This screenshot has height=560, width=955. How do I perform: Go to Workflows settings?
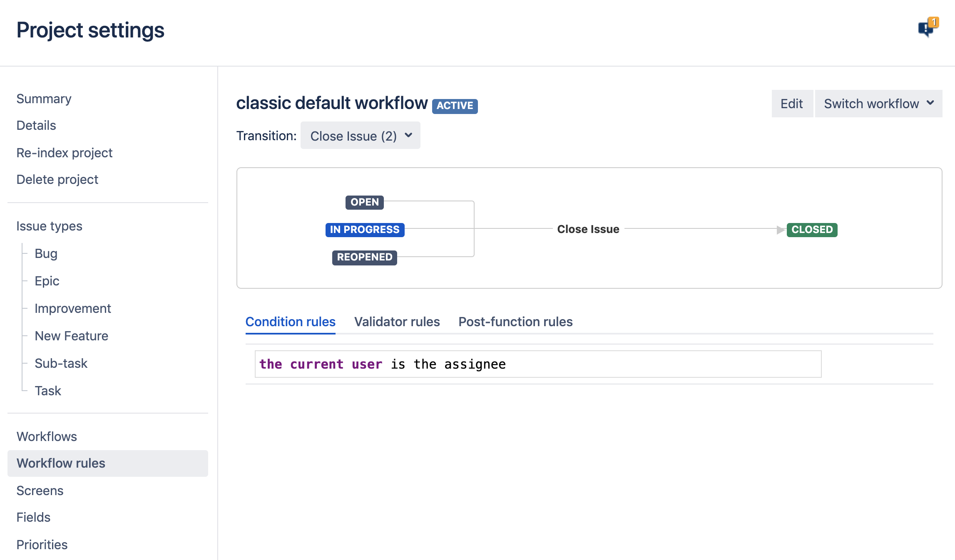point(47,436)
